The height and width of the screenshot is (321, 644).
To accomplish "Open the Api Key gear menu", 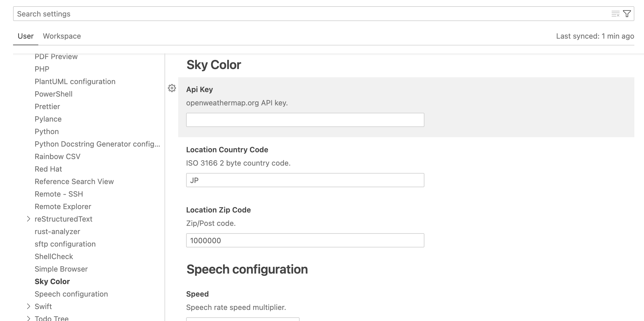I will pyautogui.click(x=172, y=88).
